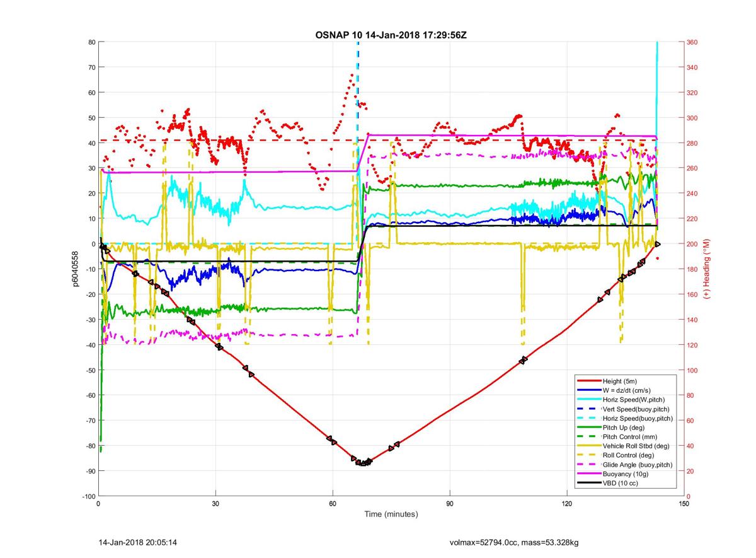756x558 pixels.
Task: Select the left axis label p6040558
Action: click(x=75, y=269)
